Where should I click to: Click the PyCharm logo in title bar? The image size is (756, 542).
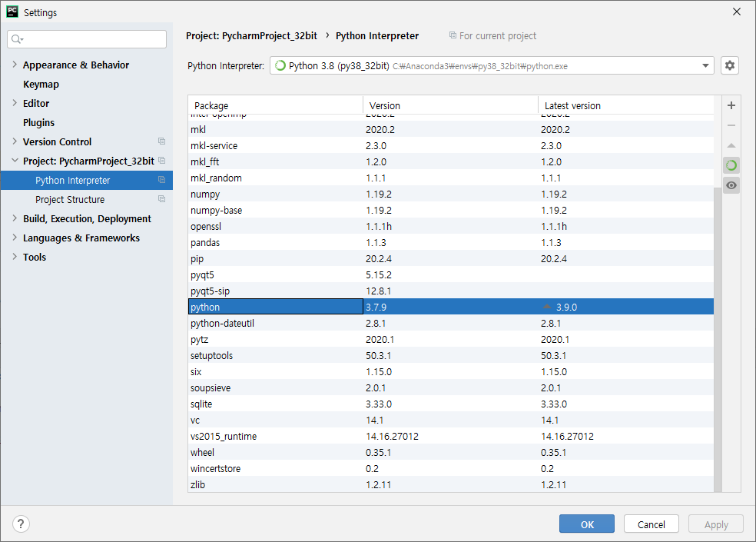(x=12, y=12)
